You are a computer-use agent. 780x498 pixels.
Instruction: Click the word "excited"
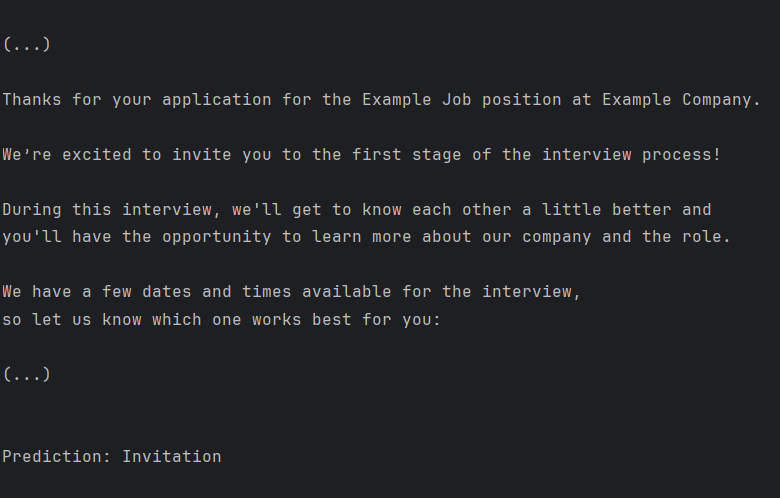(97, 154)
